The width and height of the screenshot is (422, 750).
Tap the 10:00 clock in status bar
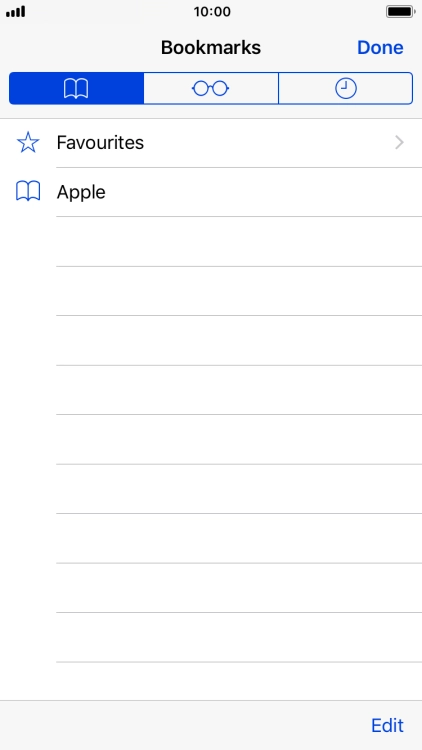point(212,11)
